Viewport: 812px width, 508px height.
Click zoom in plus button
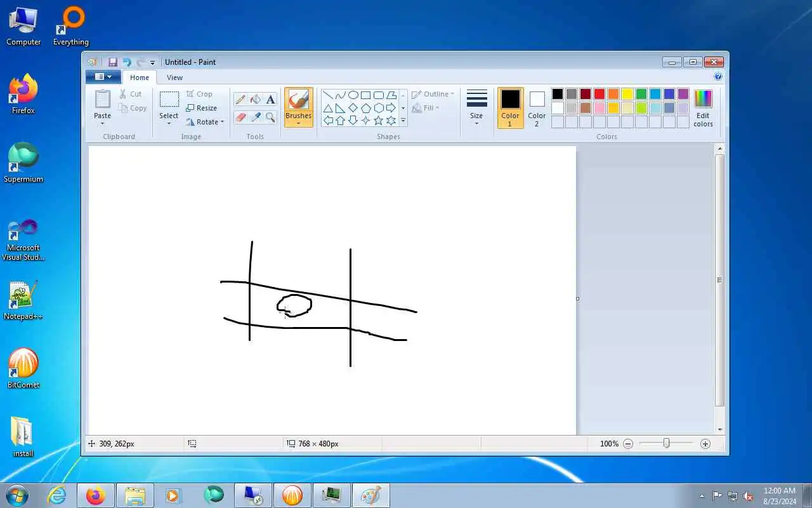coord(705,444)
